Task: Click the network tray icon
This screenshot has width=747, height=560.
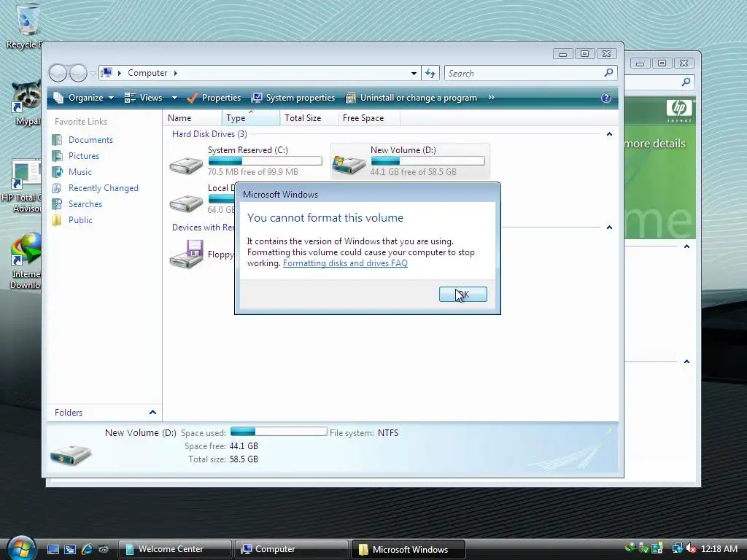Action: [676, 548]
